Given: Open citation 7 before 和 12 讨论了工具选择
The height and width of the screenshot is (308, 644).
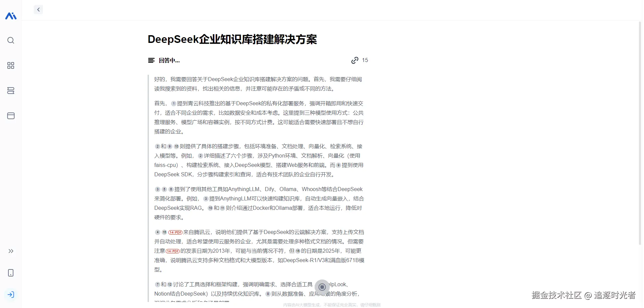Looking at the screenshot, I should 157,285.
